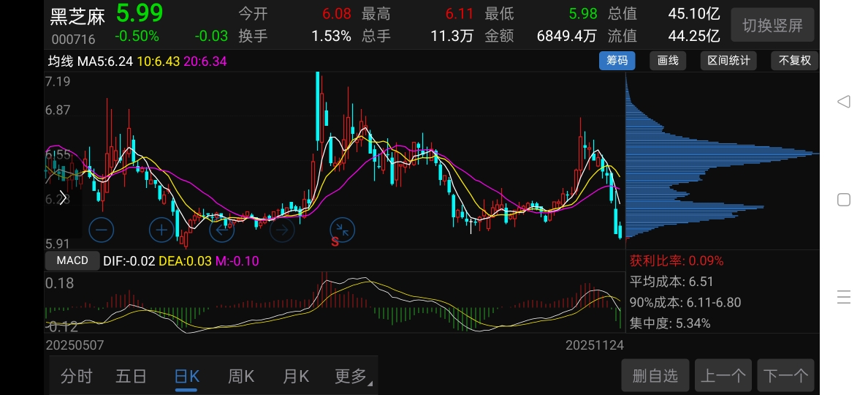Tap the 平均成本: 6.51 line
Screen dimensions: 868x395
[x=671, y=282]
